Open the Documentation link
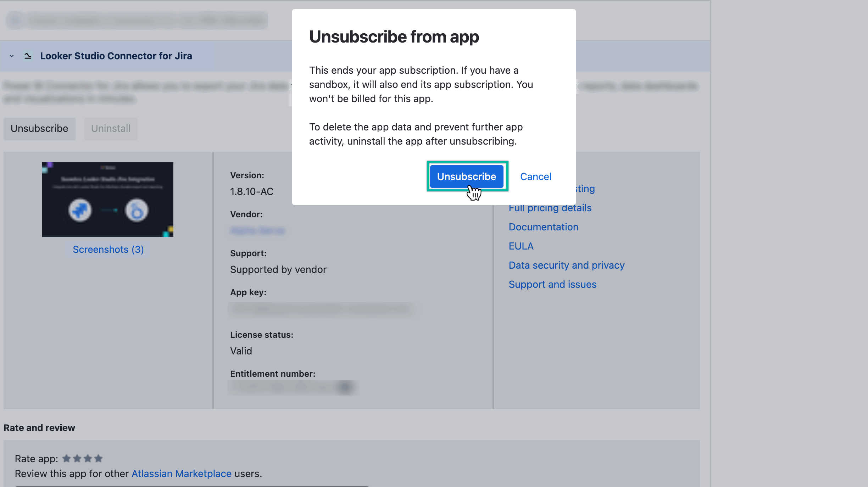The width and height of the screenshot is (868, 487). 544,227
